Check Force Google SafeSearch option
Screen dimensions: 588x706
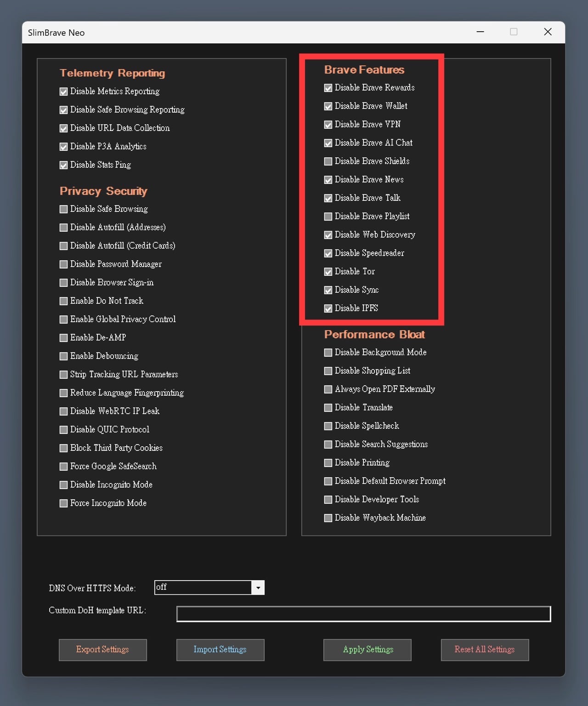click(64, 467)
